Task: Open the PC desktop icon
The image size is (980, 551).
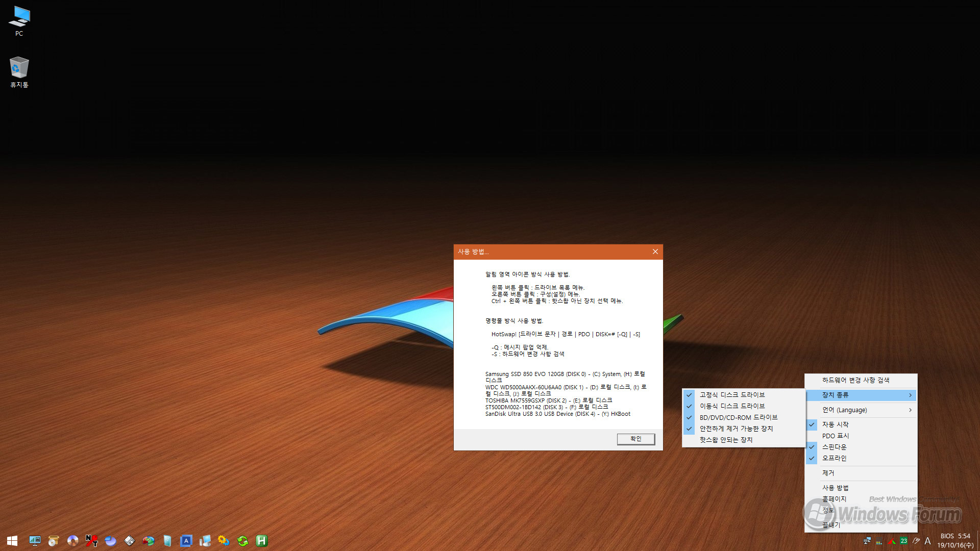Action: [19, 21]
